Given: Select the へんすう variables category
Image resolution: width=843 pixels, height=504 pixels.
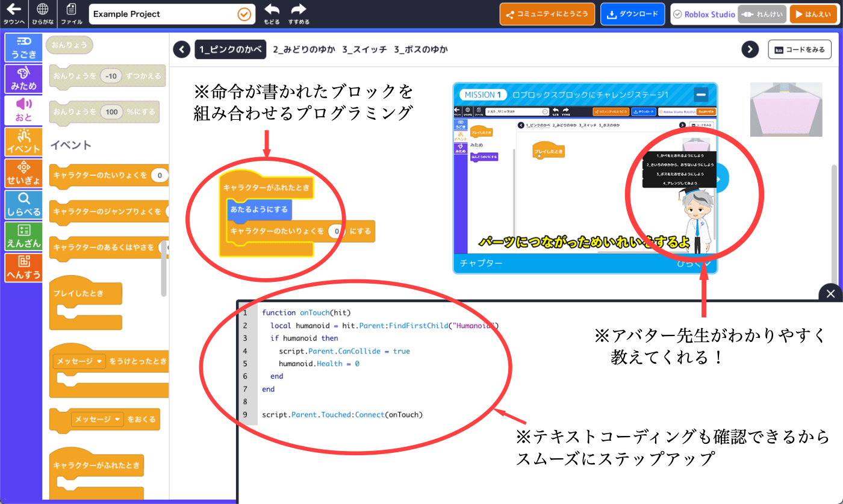Looking at the screenshot, I should tap(23, 267).
